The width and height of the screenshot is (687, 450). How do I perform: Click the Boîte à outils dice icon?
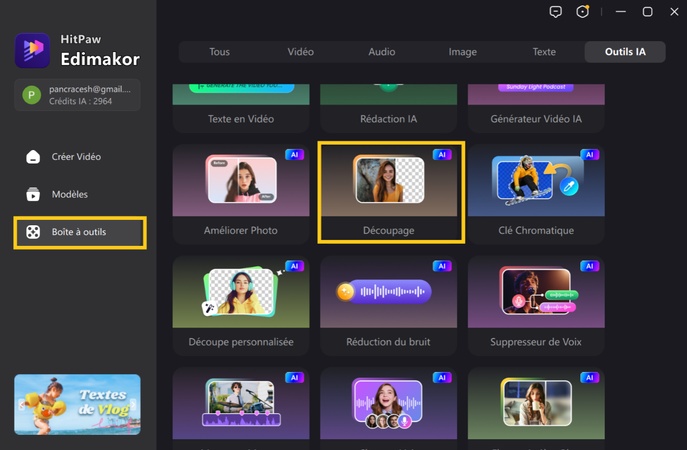[33, 232]
